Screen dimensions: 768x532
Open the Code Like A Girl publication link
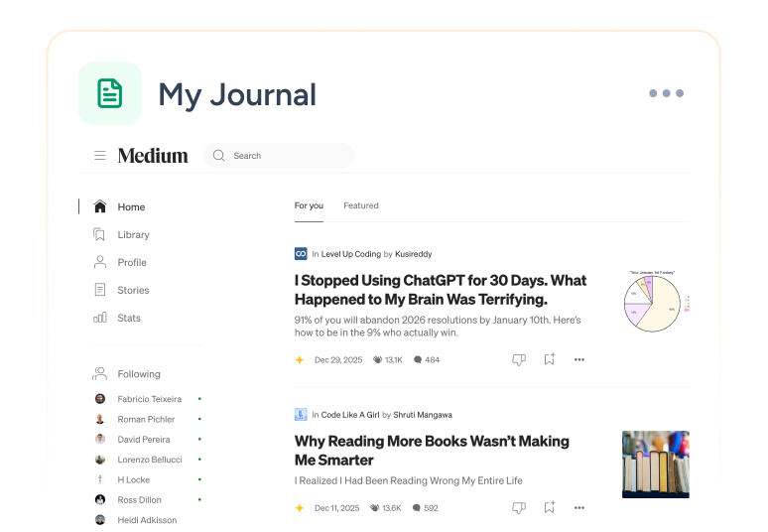click(350, 415)
